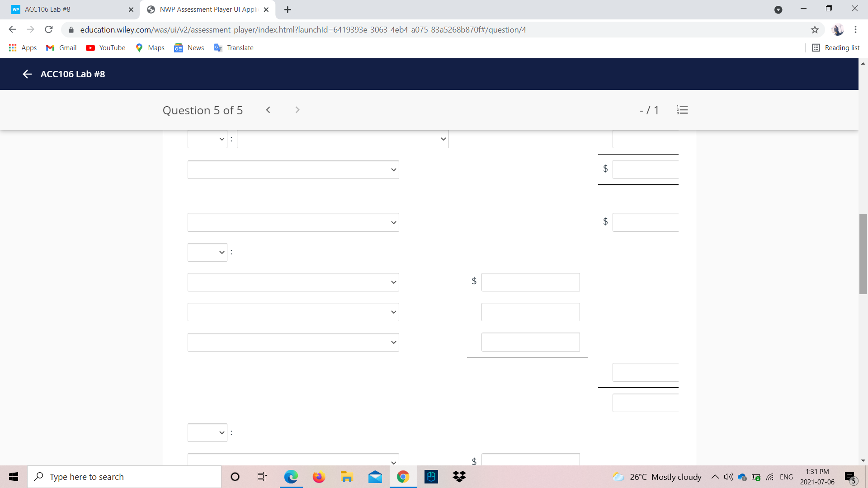
Task: Open Reading list
Action: pyautogui.click(x=836, y=48)
